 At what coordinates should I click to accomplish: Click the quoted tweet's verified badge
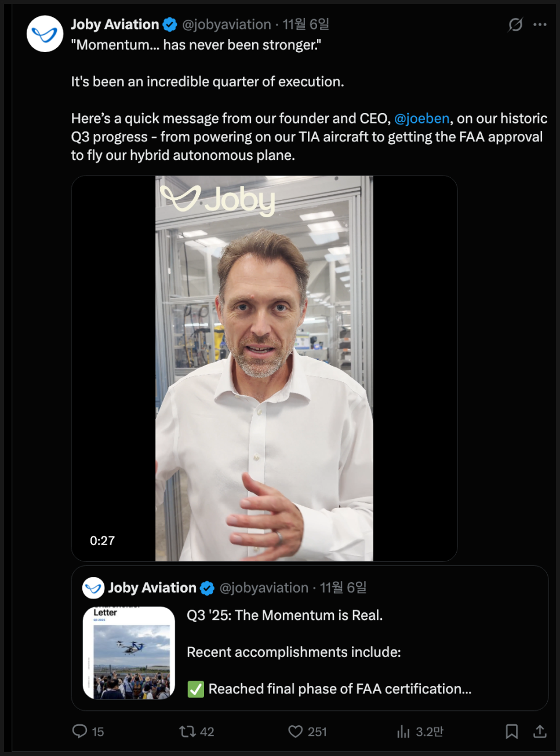(207, 588)
